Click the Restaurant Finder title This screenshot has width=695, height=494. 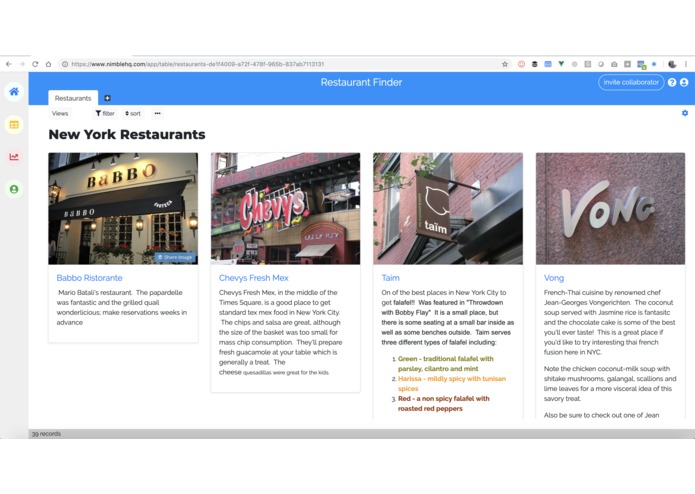tap(361, 82)
